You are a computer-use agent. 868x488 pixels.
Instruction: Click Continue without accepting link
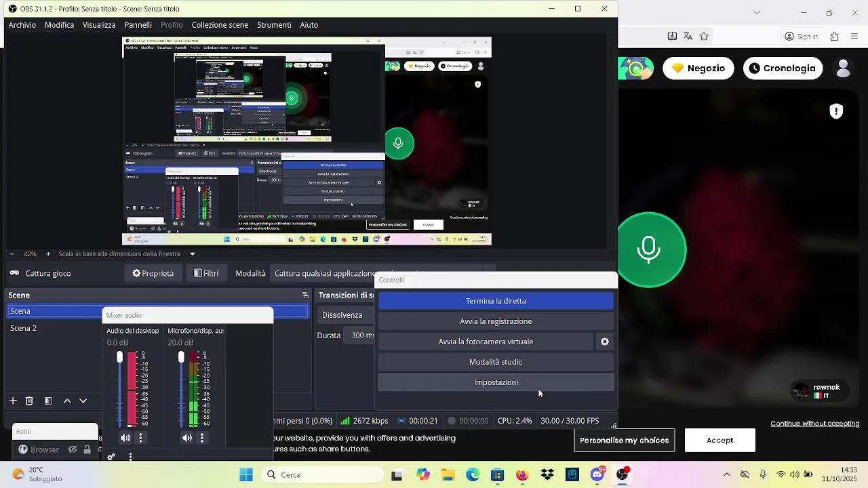815,424
